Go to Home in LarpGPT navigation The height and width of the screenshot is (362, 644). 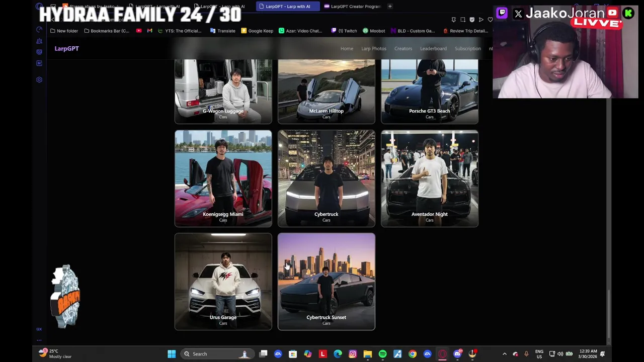347,49
